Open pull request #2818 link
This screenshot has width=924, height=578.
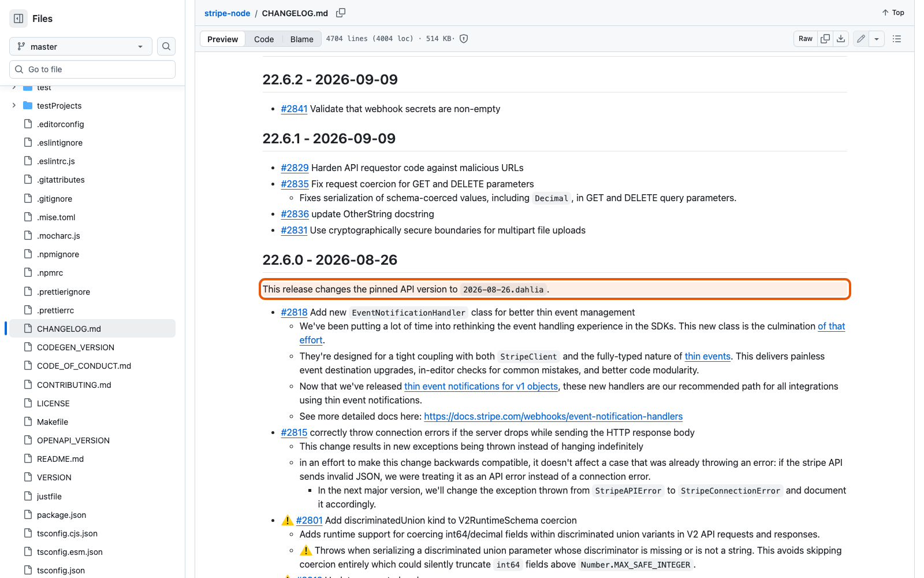pos(294,312)
